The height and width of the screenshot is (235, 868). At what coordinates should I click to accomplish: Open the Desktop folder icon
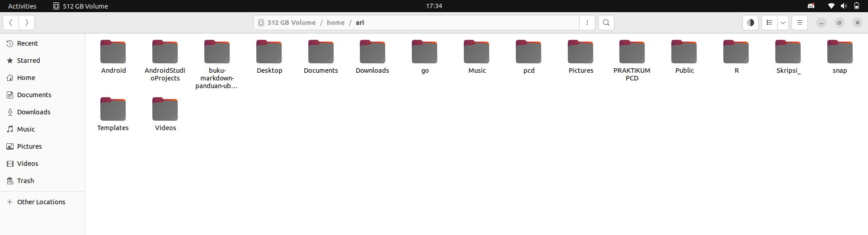pyautogui.click(x=269, y=52)
